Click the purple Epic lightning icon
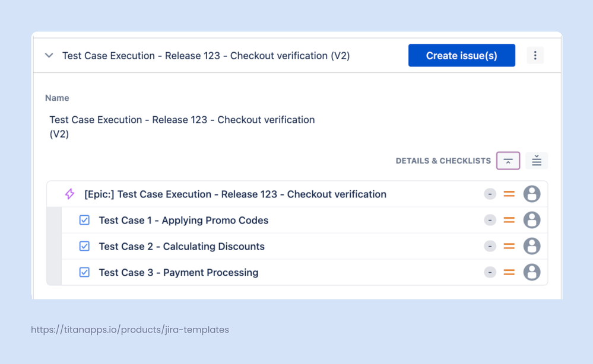The width and height of the screenshot is (593, 364). click(69, 194)
